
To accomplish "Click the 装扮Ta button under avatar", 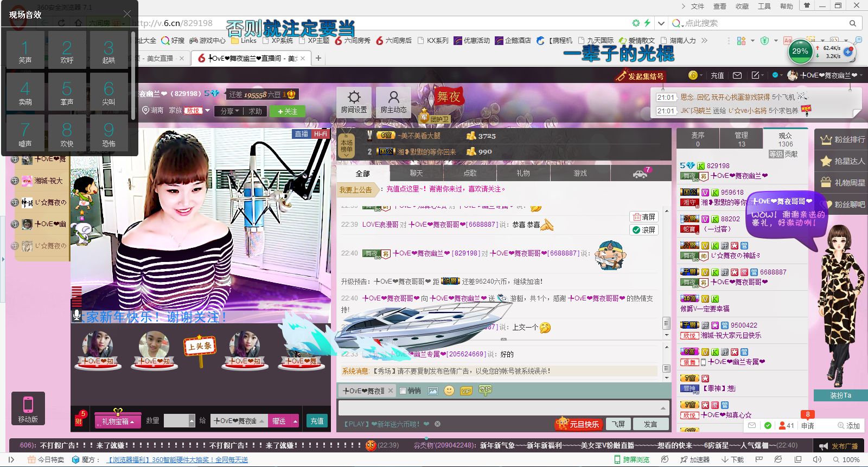I will click(x=840, y=395).
